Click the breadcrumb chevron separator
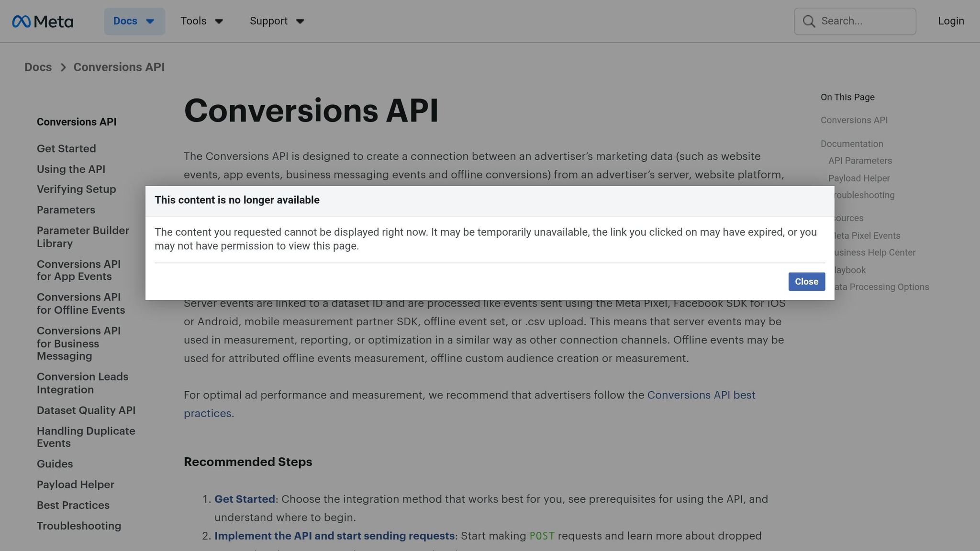This screenshot has width=980, height=551. point(63,67)
